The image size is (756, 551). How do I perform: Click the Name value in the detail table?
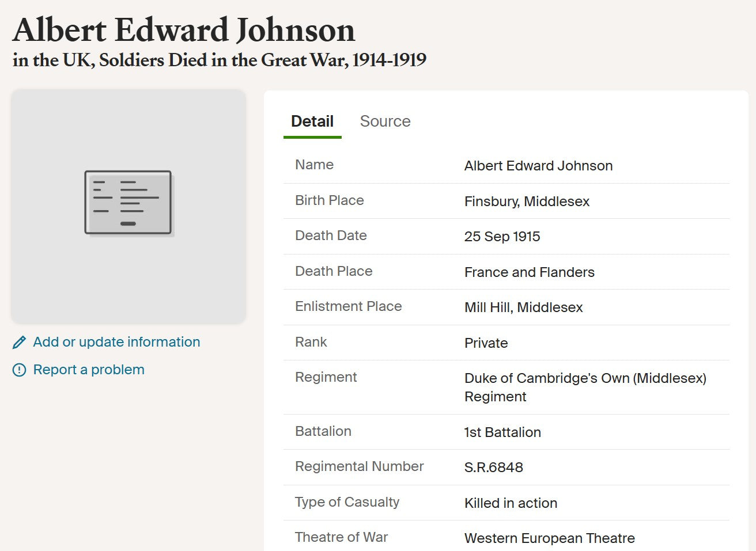(538, 166)
